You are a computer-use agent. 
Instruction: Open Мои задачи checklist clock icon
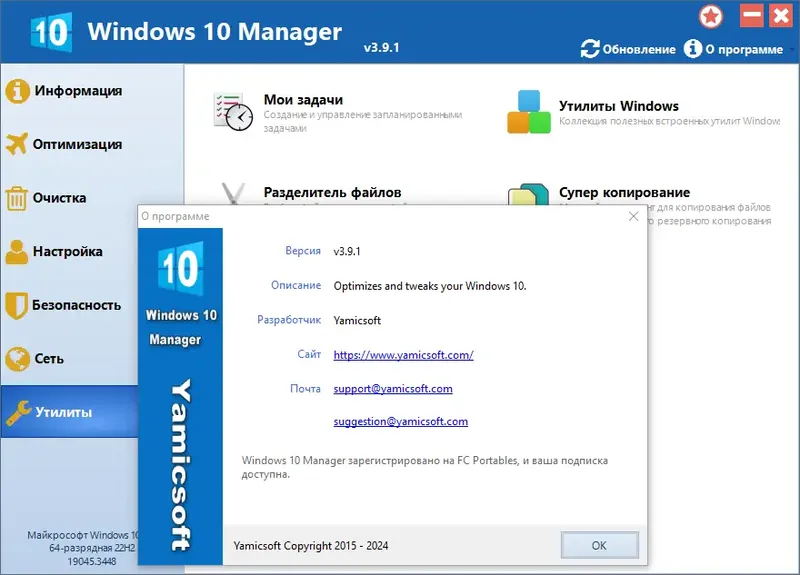233,111
